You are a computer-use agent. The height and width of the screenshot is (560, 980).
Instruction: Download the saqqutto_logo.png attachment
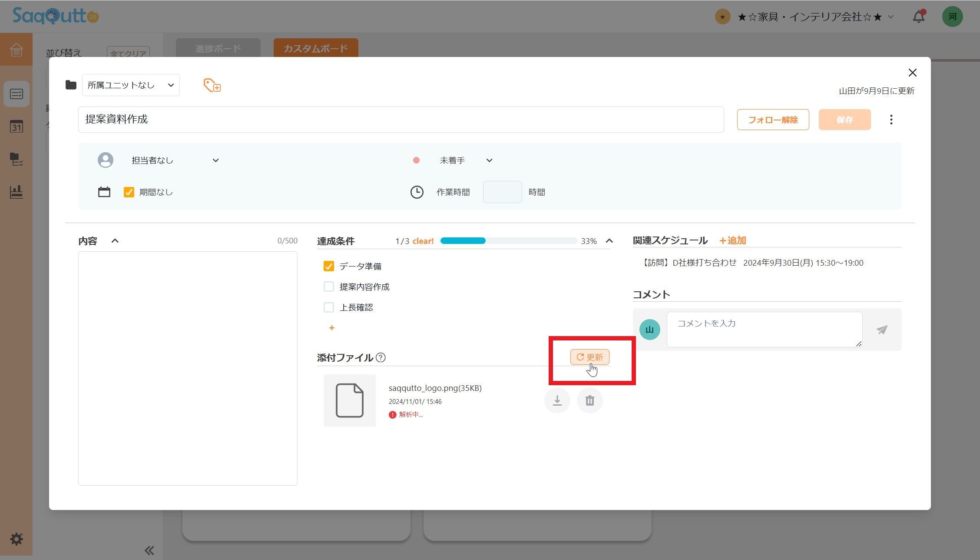coord(557,400)
